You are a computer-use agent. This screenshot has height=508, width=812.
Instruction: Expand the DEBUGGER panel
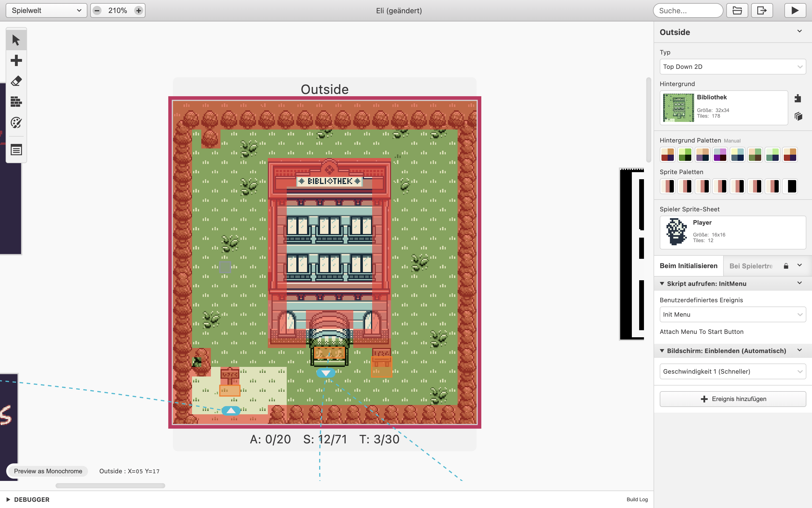(x=28, y=500)
